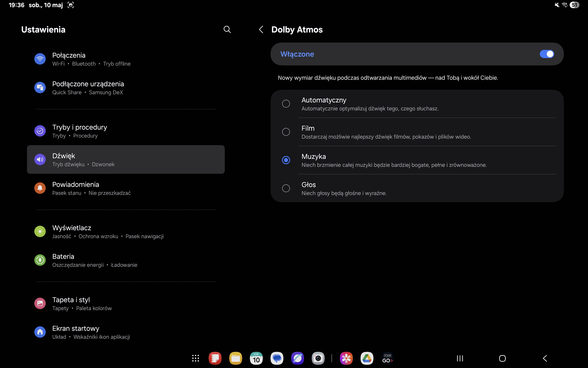Screen dimensions: 588x368
Task: Tap the Bateria icon
Action: point(40,260)
